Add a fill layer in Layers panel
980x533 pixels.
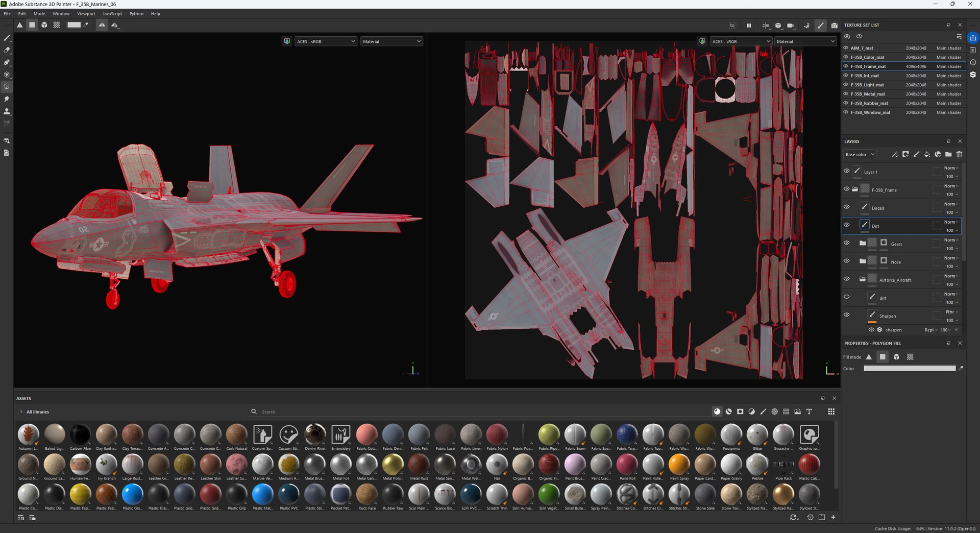pos(927,154)
